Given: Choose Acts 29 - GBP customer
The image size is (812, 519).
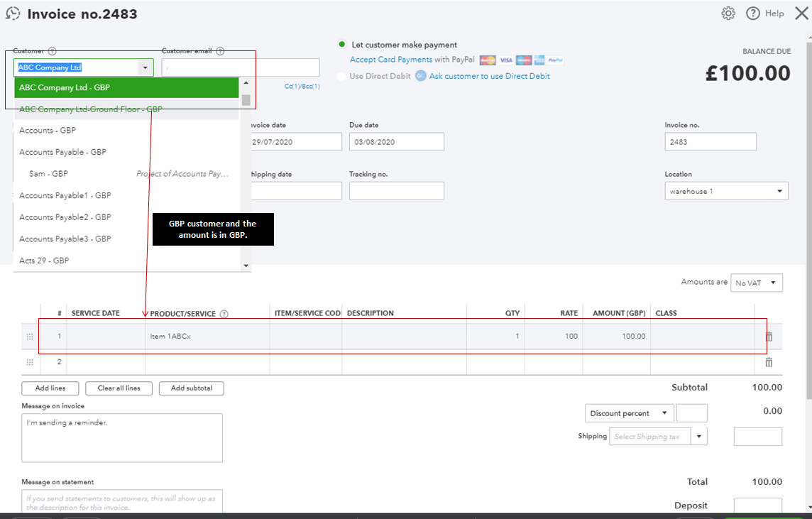Looking at the screenshot, I should (x=126, y=261).
